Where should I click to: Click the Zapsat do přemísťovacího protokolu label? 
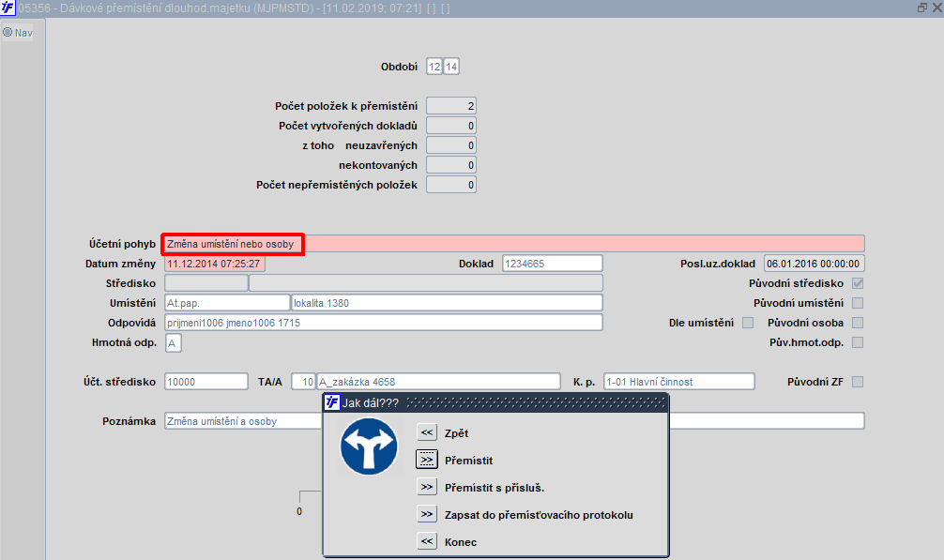539,515
